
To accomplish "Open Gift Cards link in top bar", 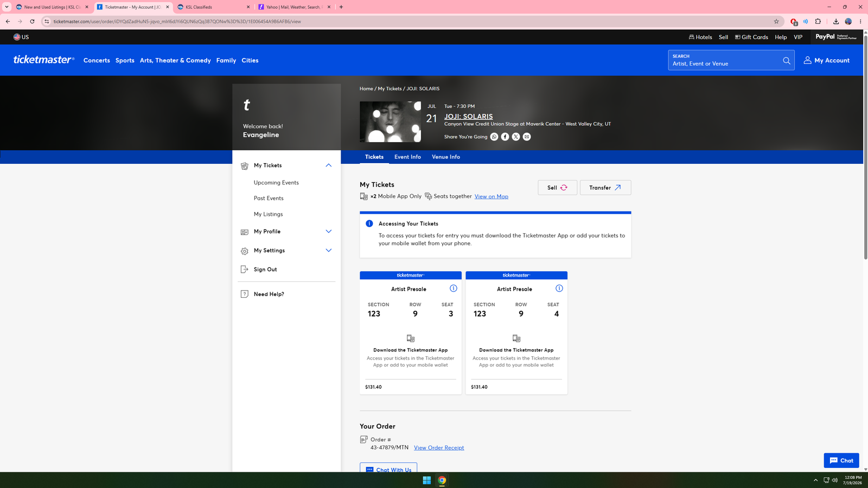I will coord(751,37).
